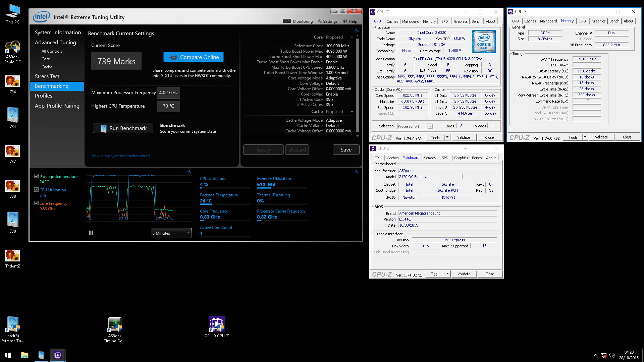
Task: Select Core under Advanced Tuning
Action: tap(46, 59)
